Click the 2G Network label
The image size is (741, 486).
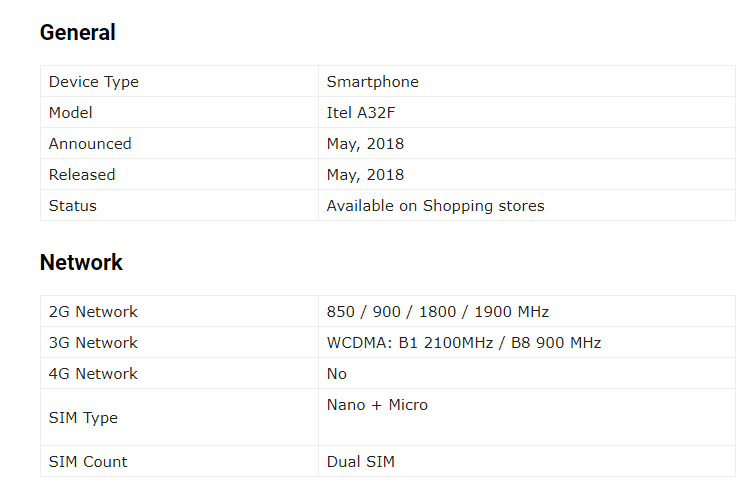[93, 312]
